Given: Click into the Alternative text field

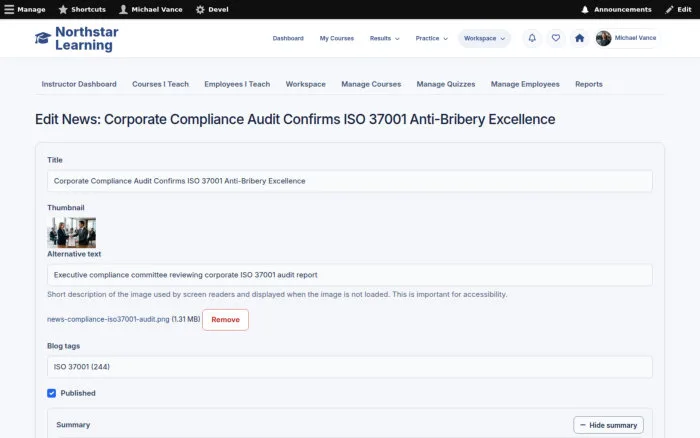Looking at the screenshot, I should [350, 275].
